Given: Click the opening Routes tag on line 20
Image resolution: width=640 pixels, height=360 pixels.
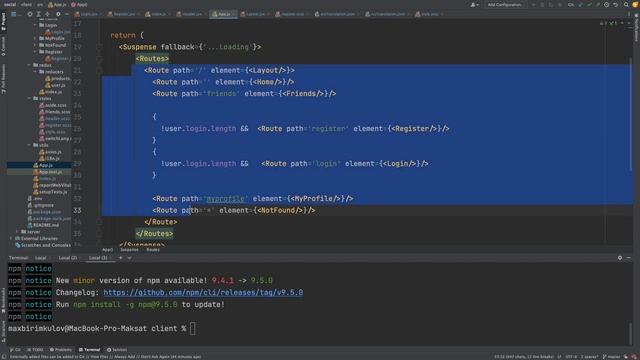Looking at the screenshot, I should [x=152, y=58].
